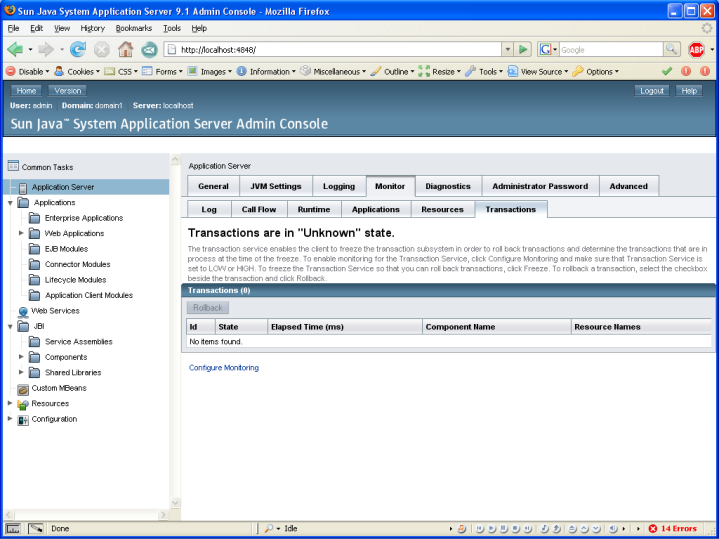
Task: Click the Lifecycle Modules folder icon
Action: (34, 280)
